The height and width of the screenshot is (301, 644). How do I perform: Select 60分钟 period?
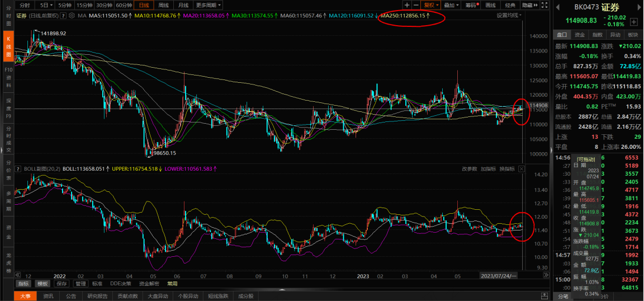[124, 6]
